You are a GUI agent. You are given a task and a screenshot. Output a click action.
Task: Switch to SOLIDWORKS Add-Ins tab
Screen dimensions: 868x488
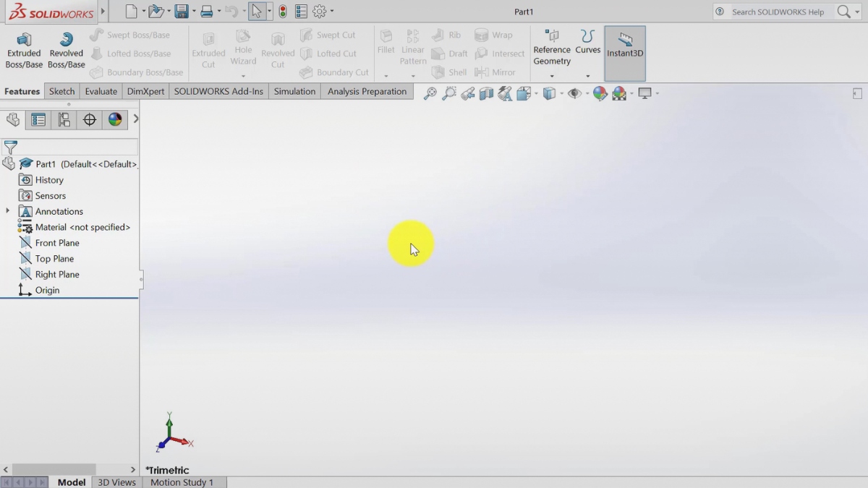[x=218, y=92]
